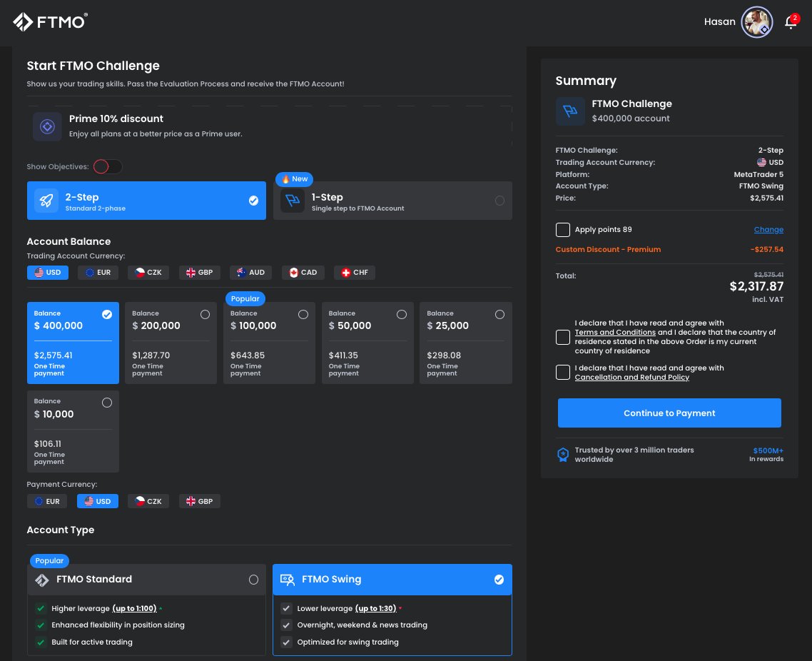Choose CAD trading account currency
Viewport: 812px width, 661px height.
point(303,273)
